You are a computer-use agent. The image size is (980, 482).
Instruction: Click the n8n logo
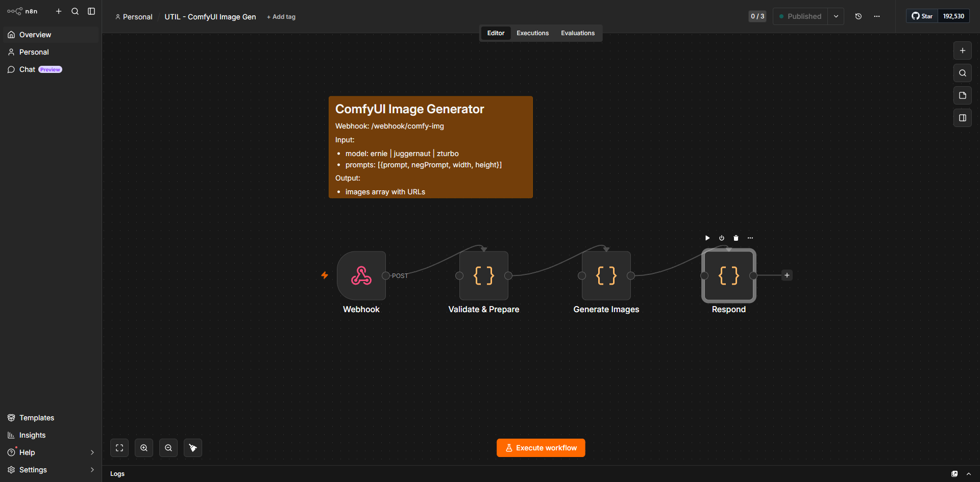(x=22, y=11)
